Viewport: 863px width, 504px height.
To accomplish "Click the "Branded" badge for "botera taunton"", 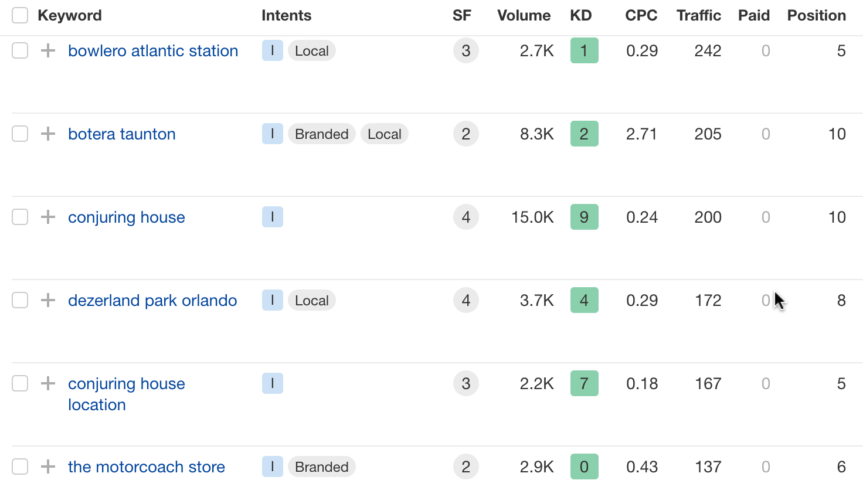I will click(x=321, y=134).
